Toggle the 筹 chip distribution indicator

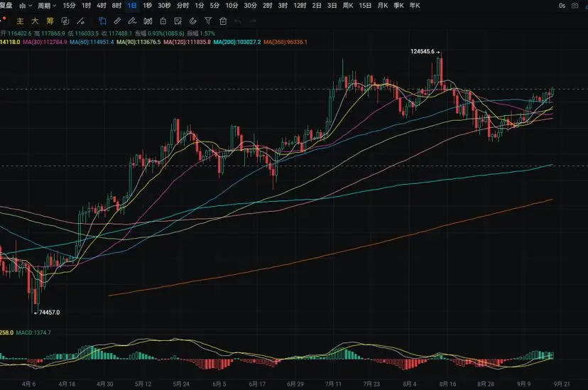(x=50, y=21)
